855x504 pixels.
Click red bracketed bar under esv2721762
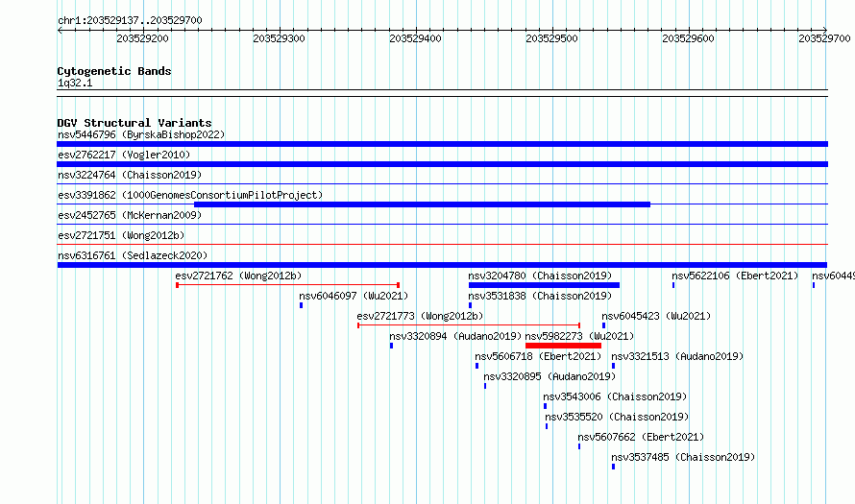pyautogui.click(x=288, y=285)
